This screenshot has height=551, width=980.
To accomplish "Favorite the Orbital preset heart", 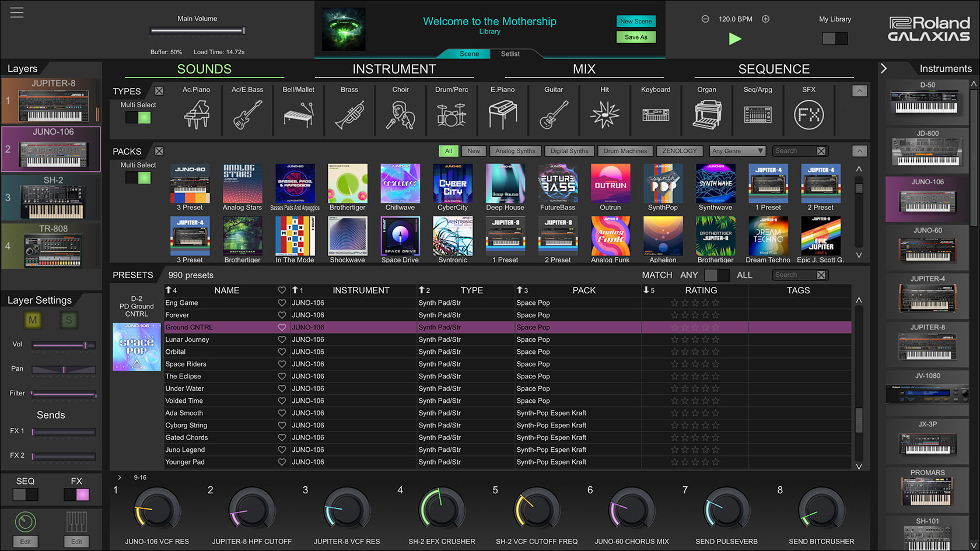I will point(282,352).
